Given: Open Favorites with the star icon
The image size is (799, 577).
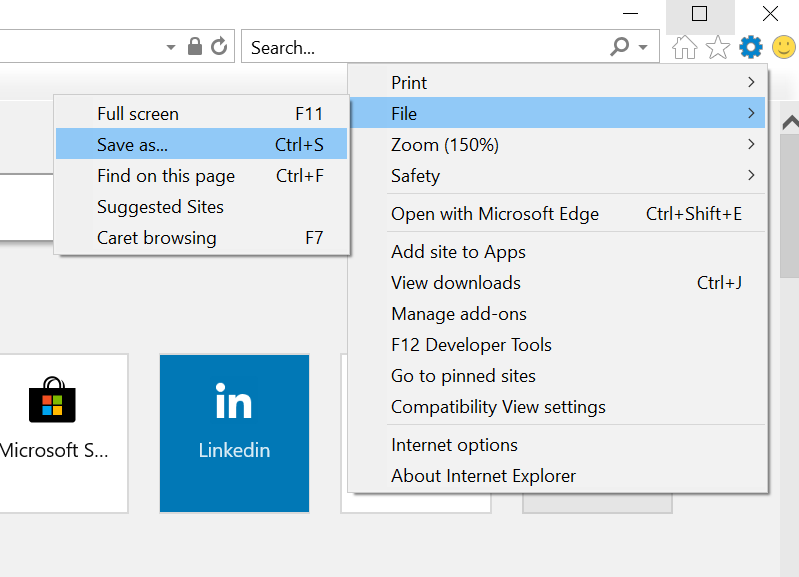Looking at the screenshot, I should 718,47.
